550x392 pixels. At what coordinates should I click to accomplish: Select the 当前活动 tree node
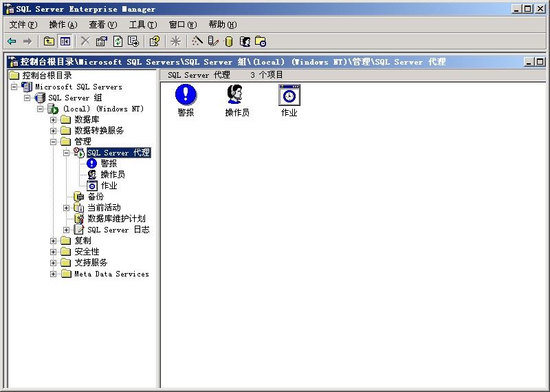[x=104, y=208]
